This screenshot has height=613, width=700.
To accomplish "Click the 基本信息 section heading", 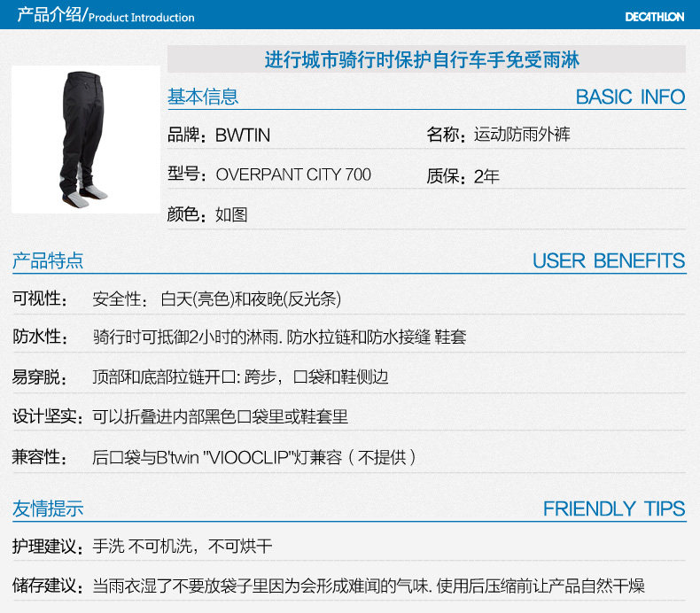I will click(x=203, y=97).
